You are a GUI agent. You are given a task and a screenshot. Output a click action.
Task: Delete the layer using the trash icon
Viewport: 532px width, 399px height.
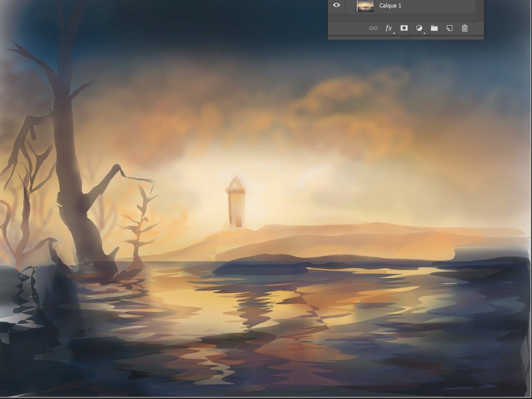tap(465, 28)
